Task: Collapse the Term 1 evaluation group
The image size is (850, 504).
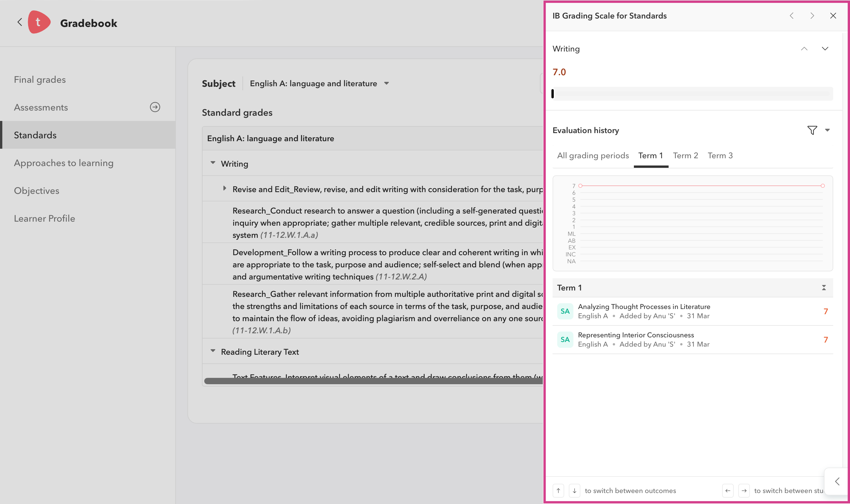Action: click(x=824, y=288)
